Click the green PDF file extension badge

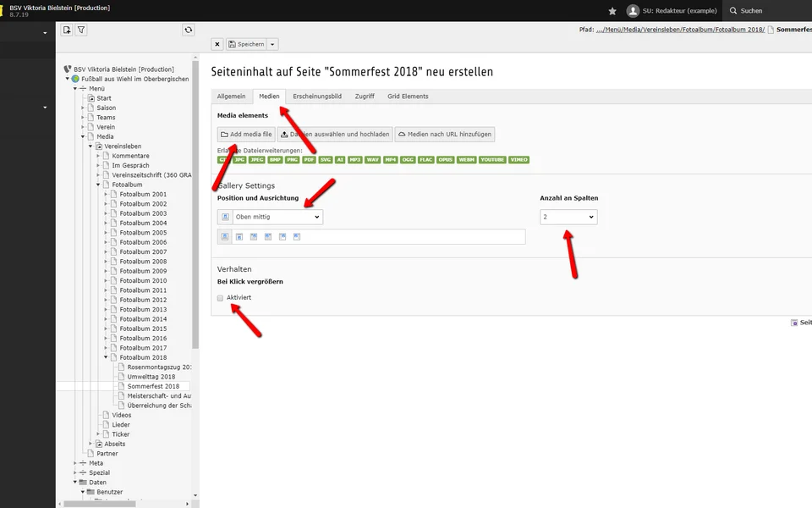pos(310,159)
